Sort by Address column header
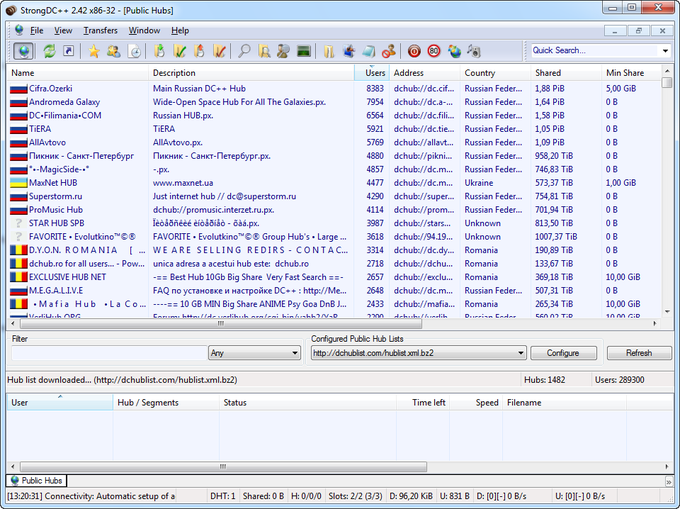 tap(425, 73)
